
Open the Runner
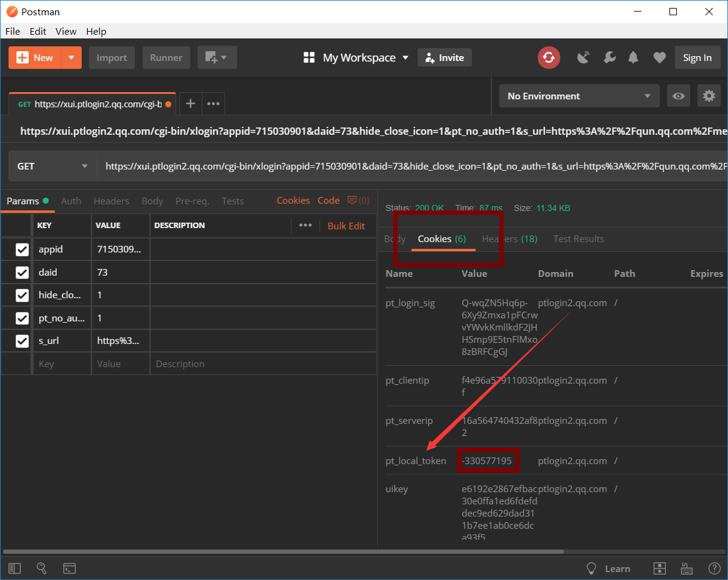click(x=166, y=57)
